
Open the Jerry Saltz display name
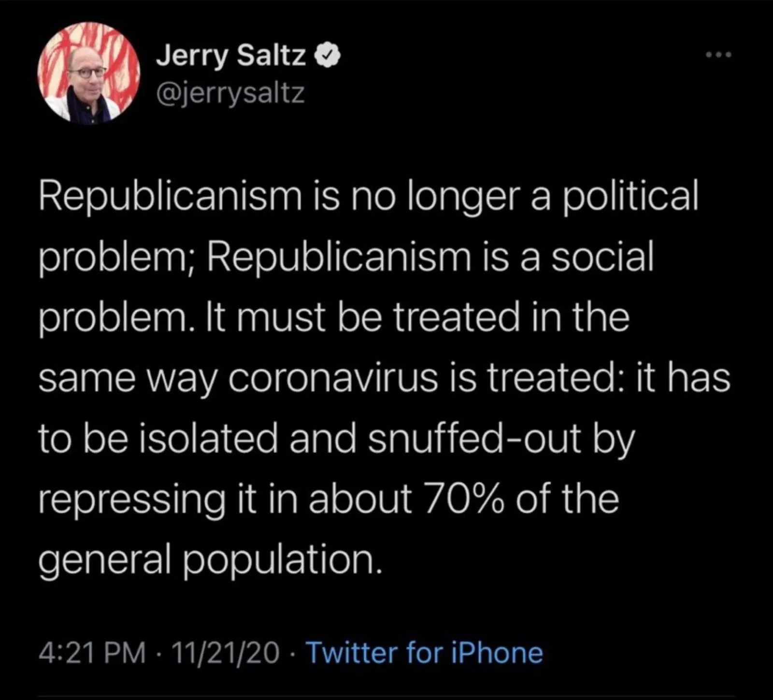tap(231, 57)
